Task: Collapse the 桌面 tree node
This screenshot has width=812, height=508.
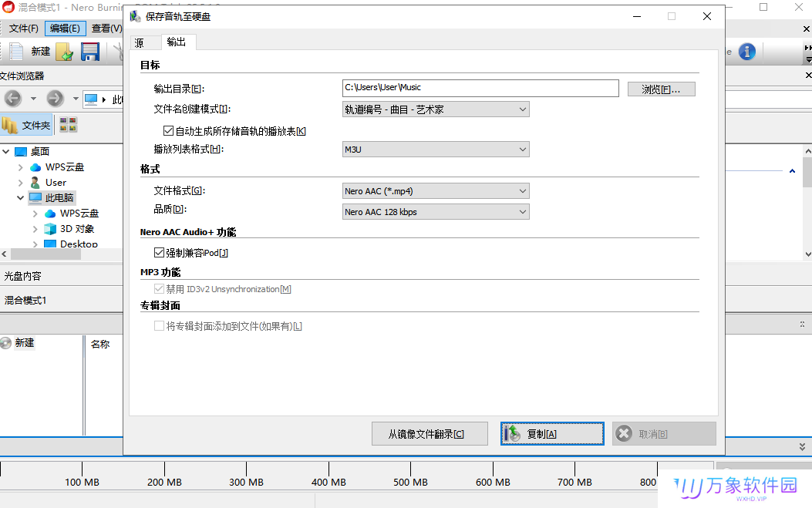Action: pos(5,152)
